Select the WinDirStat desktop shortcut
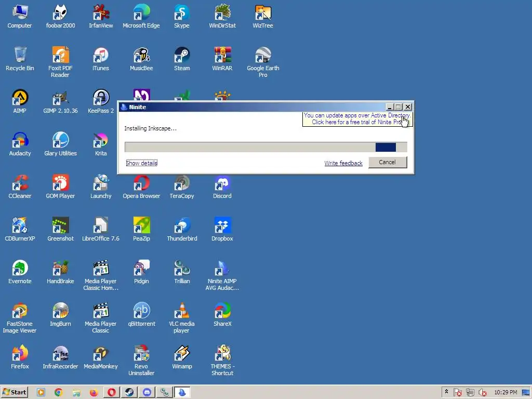The height and width of the screenshot is (399, 532). 222,16
